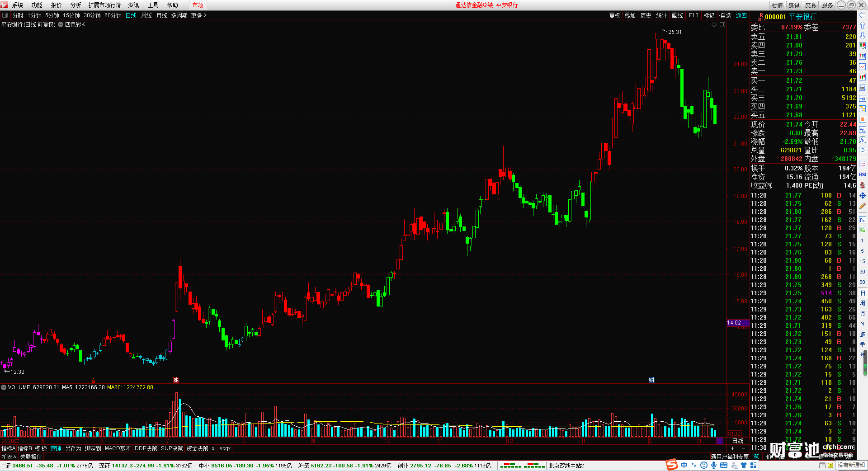This screenshot has height=471, width=868.
Task: Click the small panel icon left of 分时
Action: click(x=5, y=15)
